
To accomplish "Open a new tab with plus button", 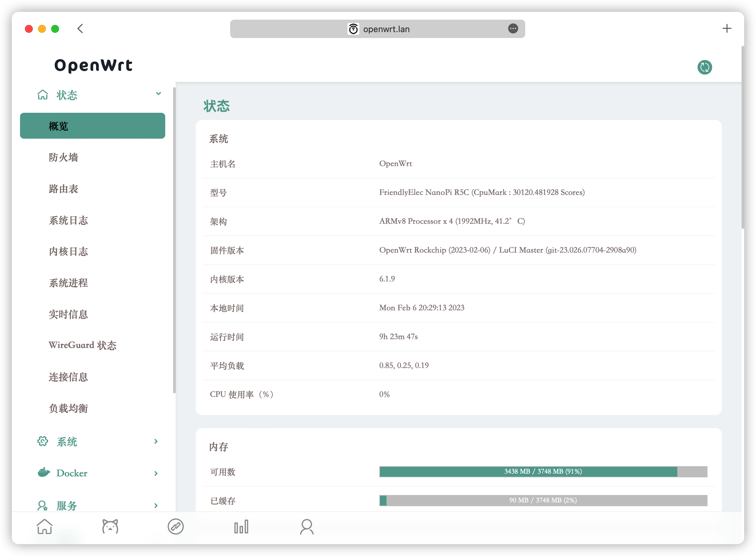I will pos(727,29).
